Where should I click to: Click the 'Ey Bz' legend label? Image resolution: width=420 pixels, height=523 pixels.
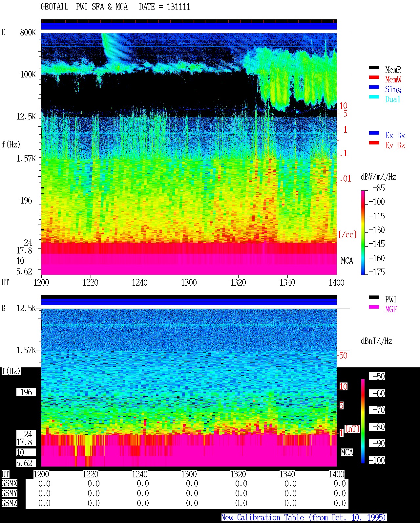pyautogui.click(x=395, y=145)
